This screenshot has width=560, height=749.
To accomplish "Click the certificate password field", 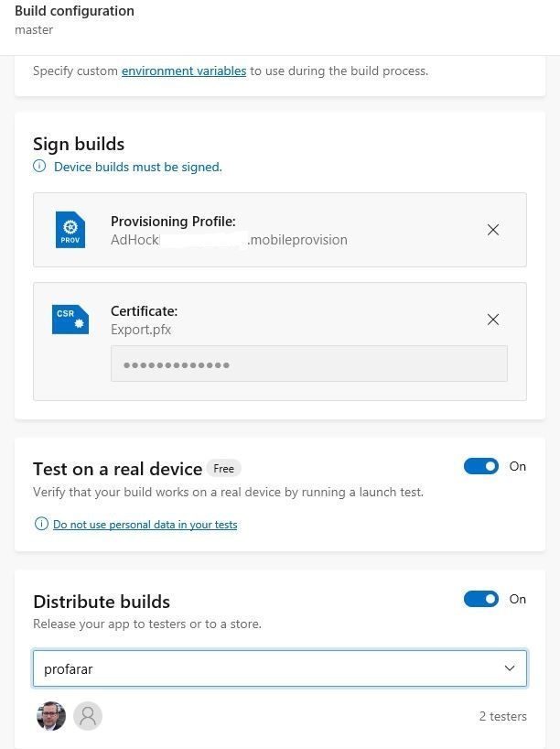I will point(309,364).
